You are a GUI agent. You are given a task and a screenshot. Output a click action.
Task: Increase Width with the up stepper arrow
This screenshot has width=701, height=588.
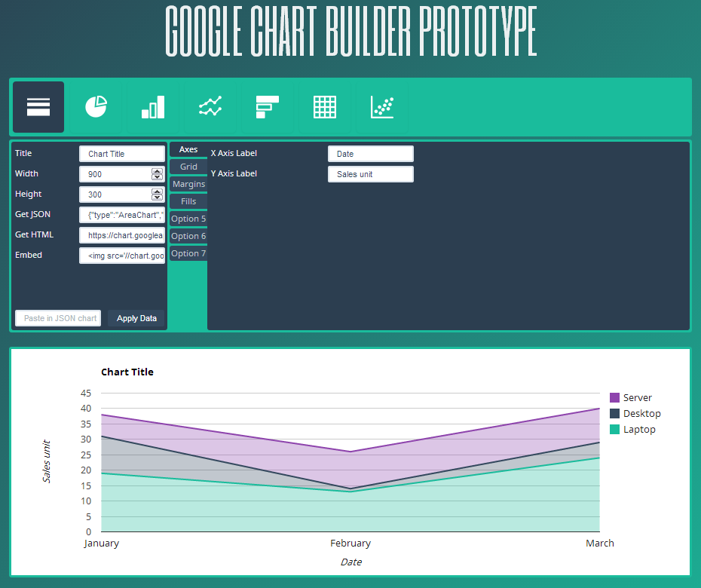coord(157,171)
